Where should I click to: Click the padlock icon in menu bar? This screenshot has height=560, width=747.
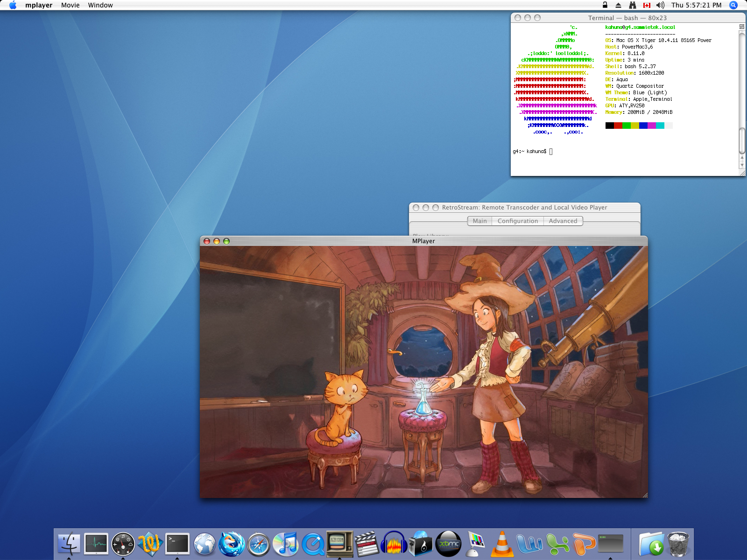pyautogui.click(x=605, y=5)
